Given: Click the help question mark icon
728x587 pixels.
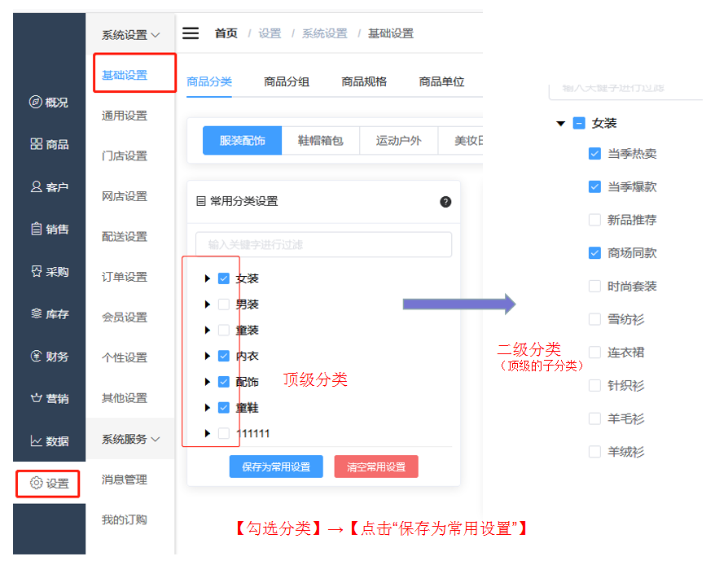Looking at the screenshot, I should click(x=445, y=202).
